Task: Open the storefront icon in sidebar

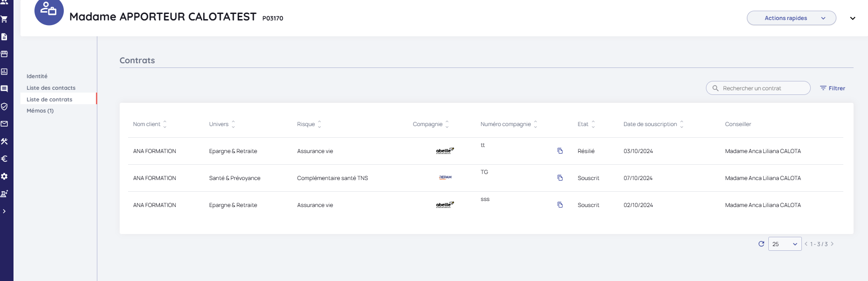Action: (x=4, y=54)
